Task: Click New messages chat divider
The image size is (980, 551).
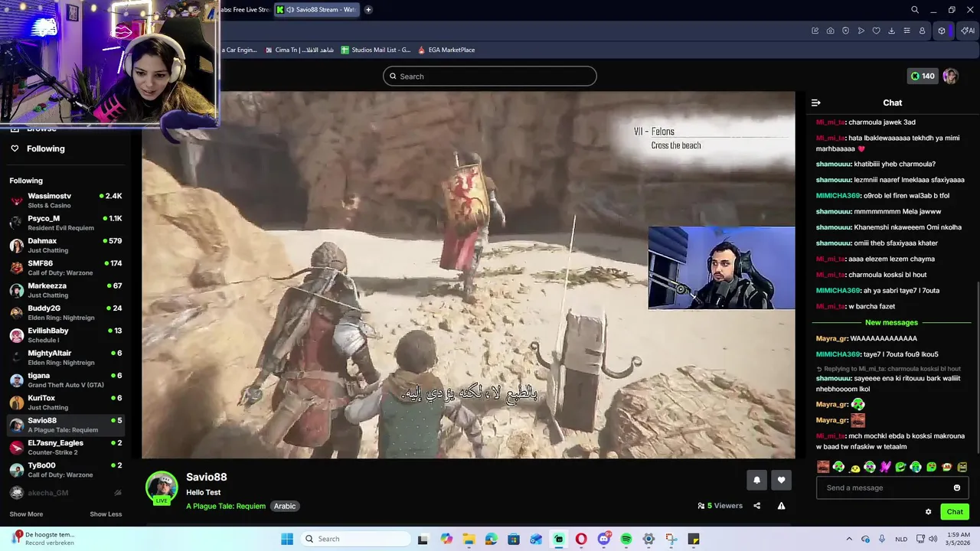Action: pos(891,323)
